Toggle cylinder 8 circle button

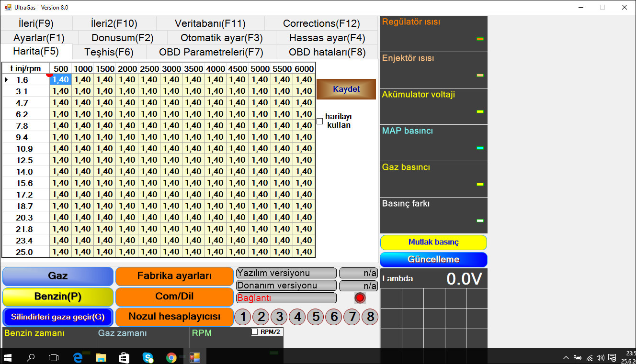pos(370,317)
